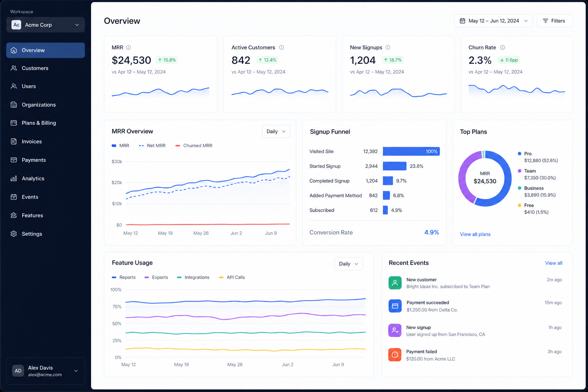Click the calendar icon in date range
588x392 pixels.
point(462,21)
